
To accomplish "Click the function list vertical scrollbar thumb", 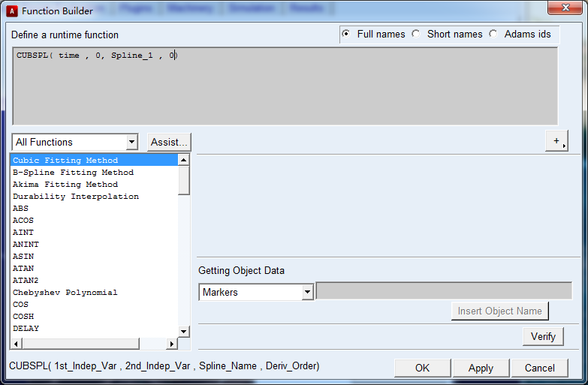I will coord(184,180).
